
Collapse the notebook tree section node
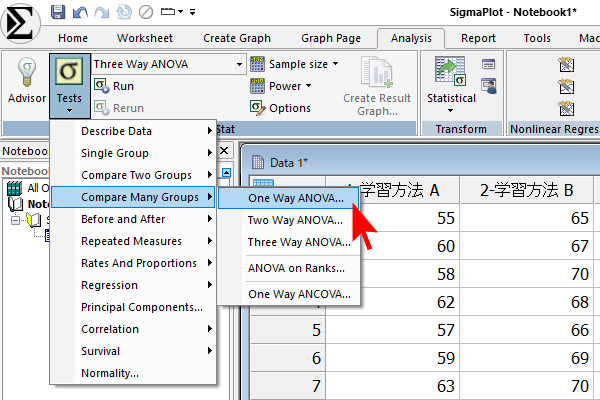pos(16,220)
